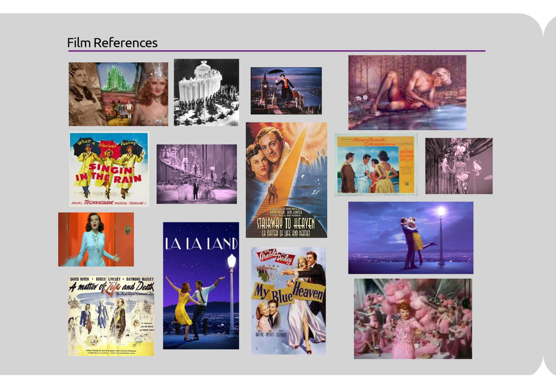The width and height of the screenshot is (556, 392).
Task: Click the painting of figure reclining by pond
Action: (407, 93)
